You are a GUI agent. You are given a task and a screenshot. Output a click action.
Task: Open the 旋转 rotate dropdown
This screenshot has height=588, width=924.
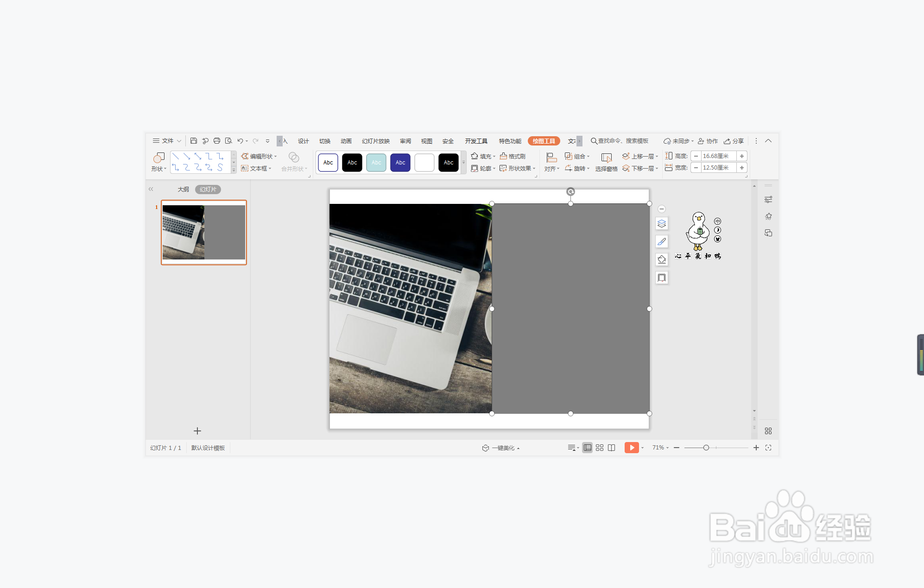577,168
